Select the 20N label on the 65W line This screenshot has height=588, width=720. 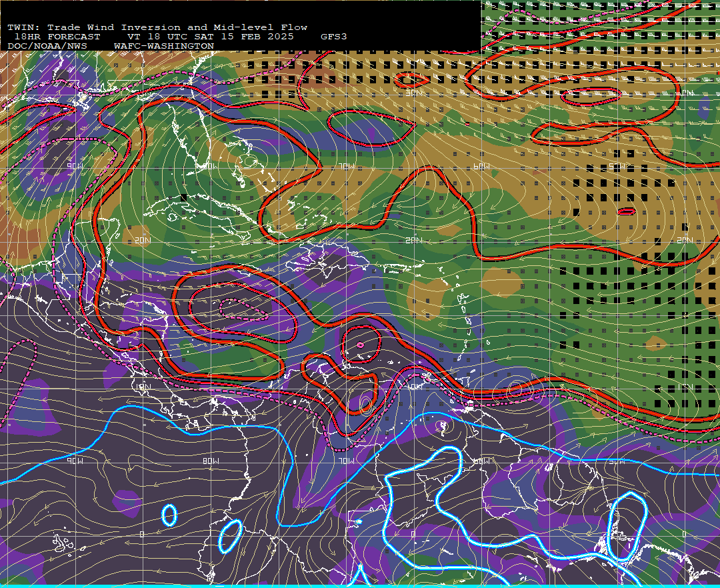point(414,240)
